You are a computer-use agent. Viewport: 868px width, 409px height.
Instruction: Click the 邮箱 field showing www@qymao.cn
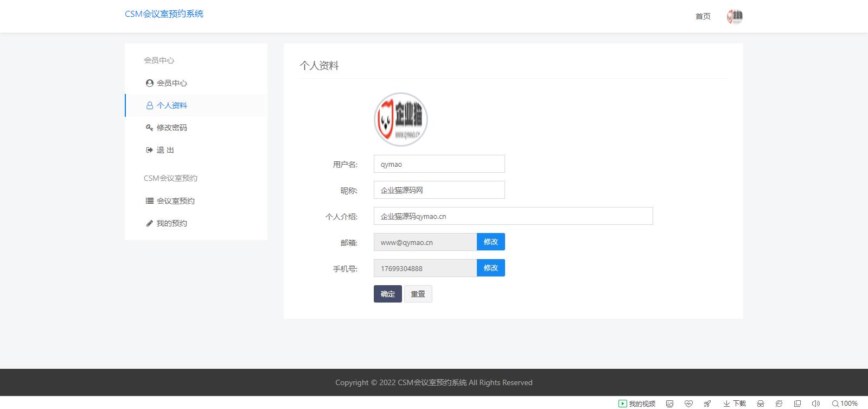click(x=425, y=242)
